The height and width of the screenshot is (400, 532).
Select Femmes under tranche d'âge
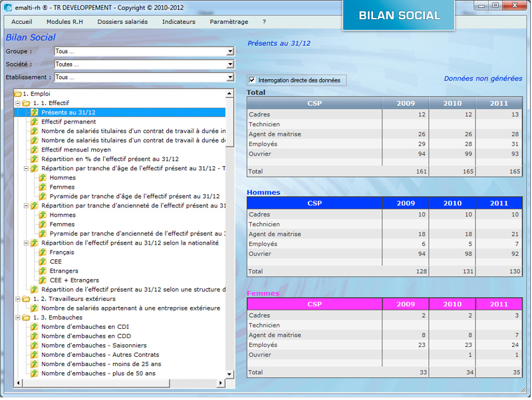tap(62, 187)
